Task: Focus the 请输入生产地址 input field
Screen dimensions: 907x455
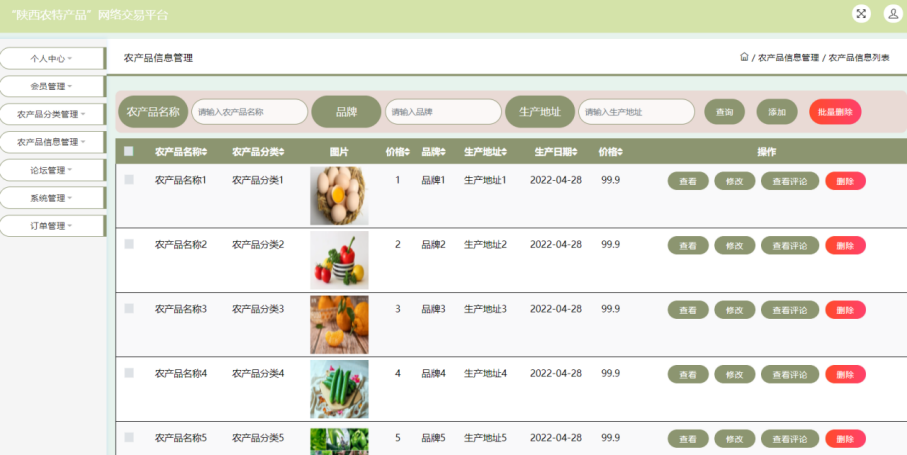Action: (636, 112)
